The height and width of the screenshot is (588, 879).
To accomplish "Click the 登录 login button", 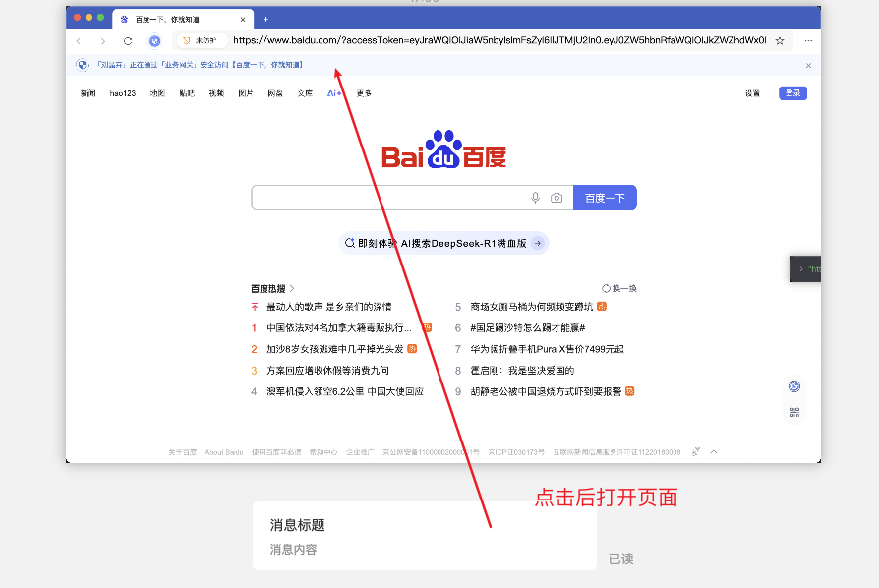I will (x=792, y=93).
